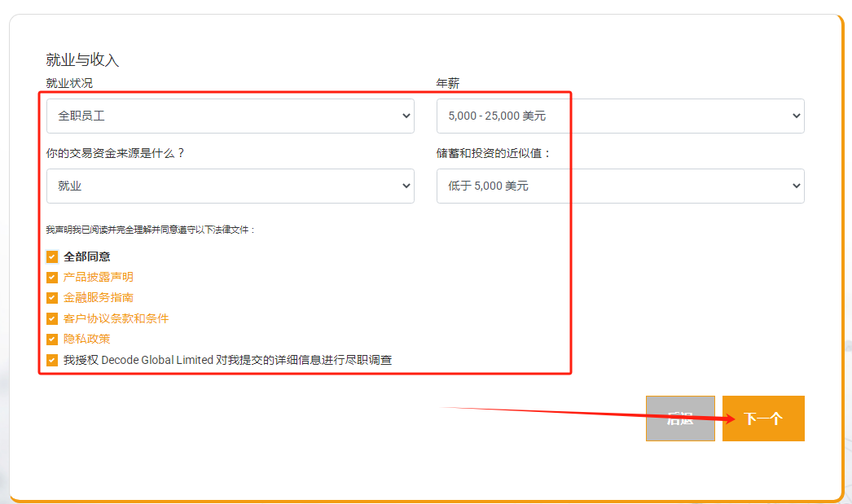The width and height of the screenshot is (852, 504).
Task: Click the 年薪 field label
Action: (448, 83)
